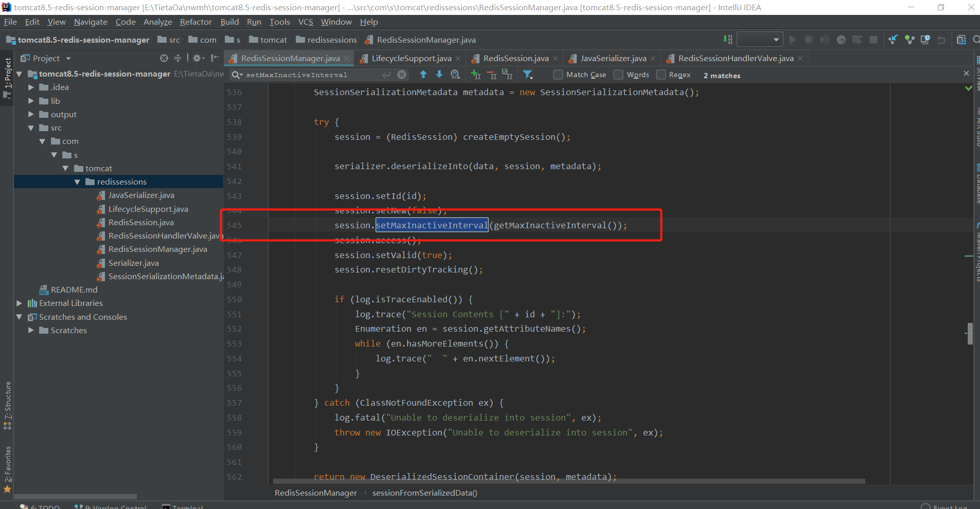
Task: Click the Stop square icon in toolbar
Action: (873, 40)
